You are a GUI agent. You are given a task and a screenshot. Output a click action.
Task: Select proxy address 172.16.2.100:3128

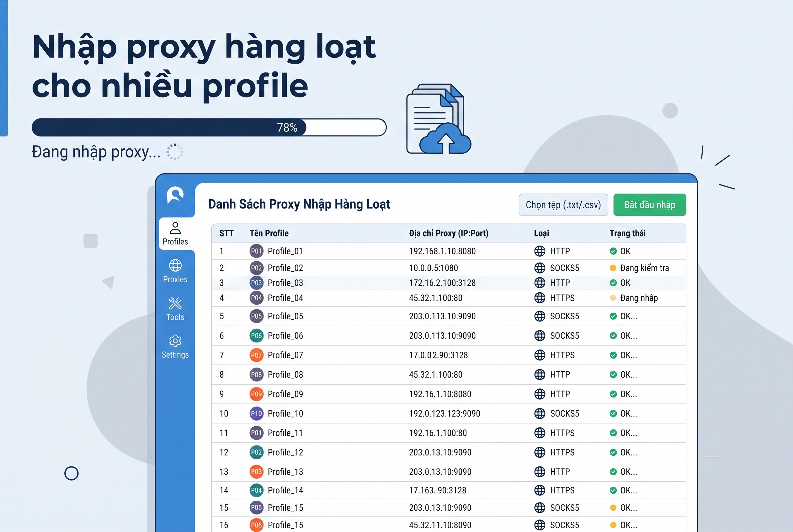[x=442, y=283]
